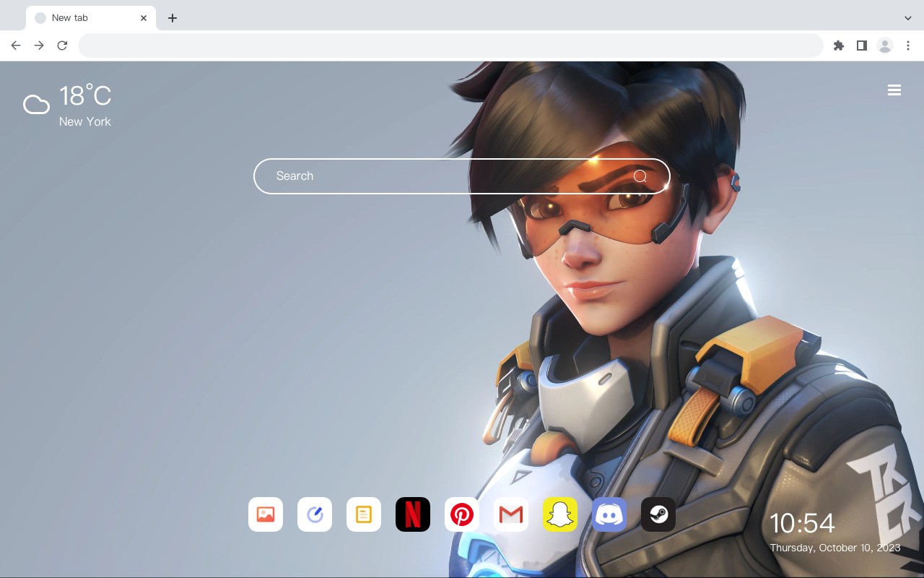Open the Chrome three-dot menu

coord(908,46)
